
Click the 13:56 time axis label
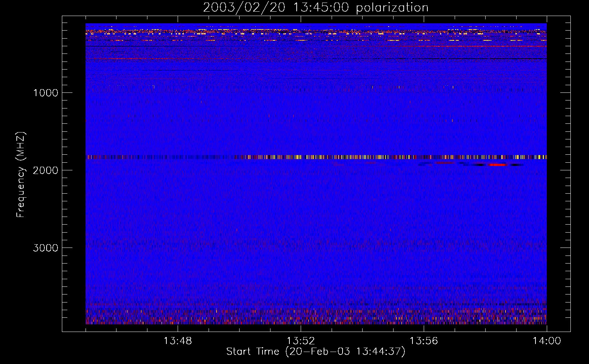[x=424, y=341]
